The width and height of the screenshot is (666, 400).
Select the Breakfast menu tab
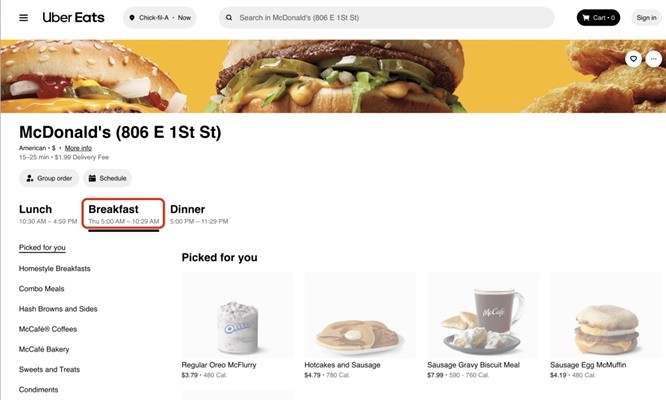click(x=123, y=214)
